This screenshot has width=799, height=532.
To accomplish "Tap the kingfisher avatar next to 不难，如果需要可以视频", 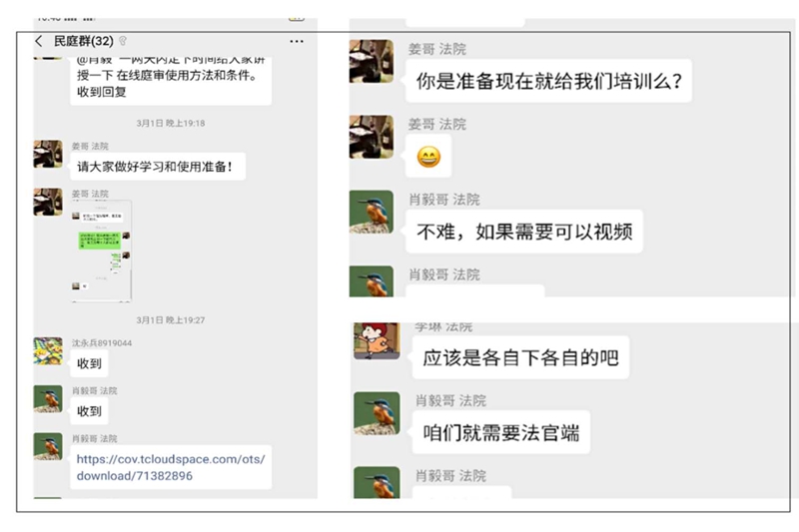I will pyautogui.click(x=371, y=212).
